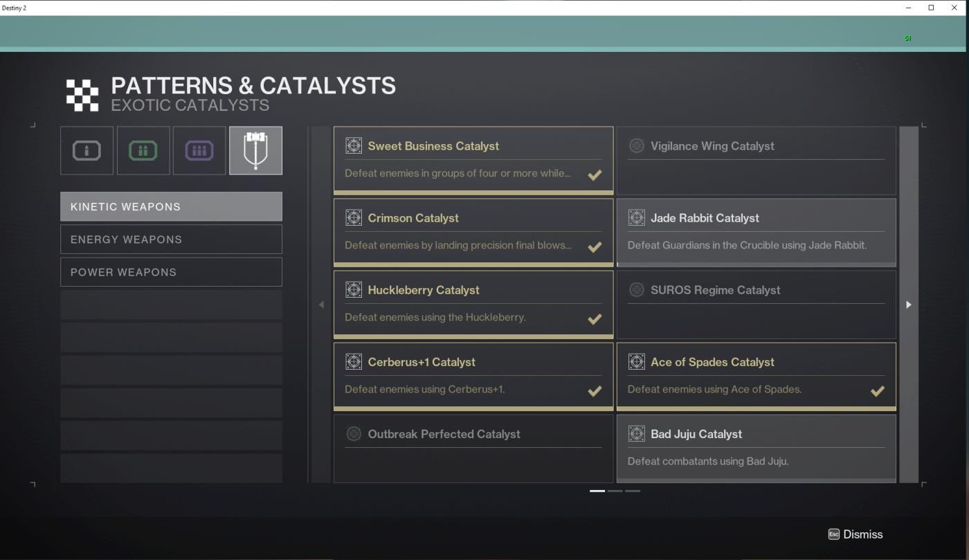
Task: Jump to third page indicator dot
Action: click(633, 491)
